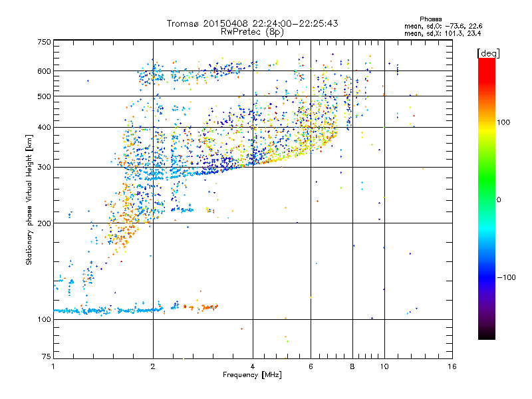Click the 'Frequency [MHz]' axis title
The width and height of the screenshot is (532, 399).
point(252,375)
